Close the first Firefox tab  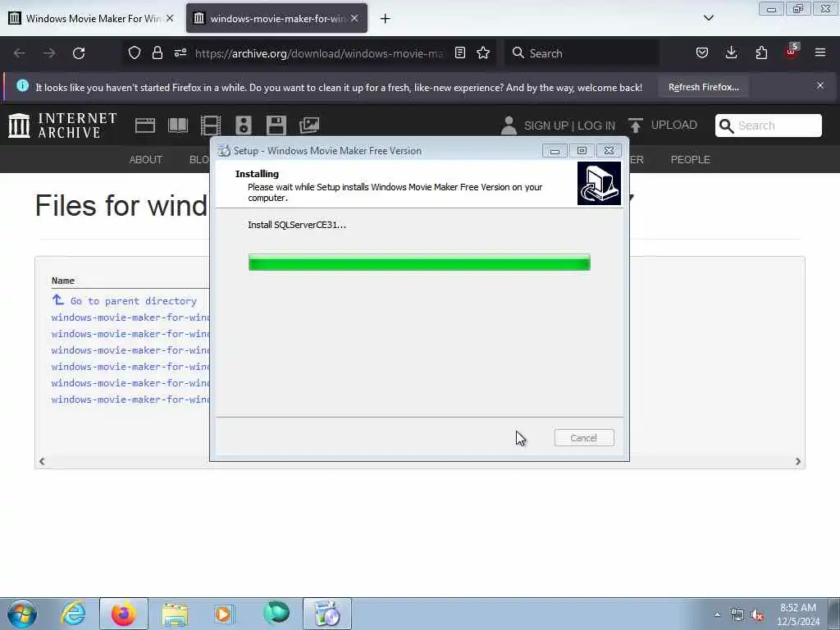170,18
